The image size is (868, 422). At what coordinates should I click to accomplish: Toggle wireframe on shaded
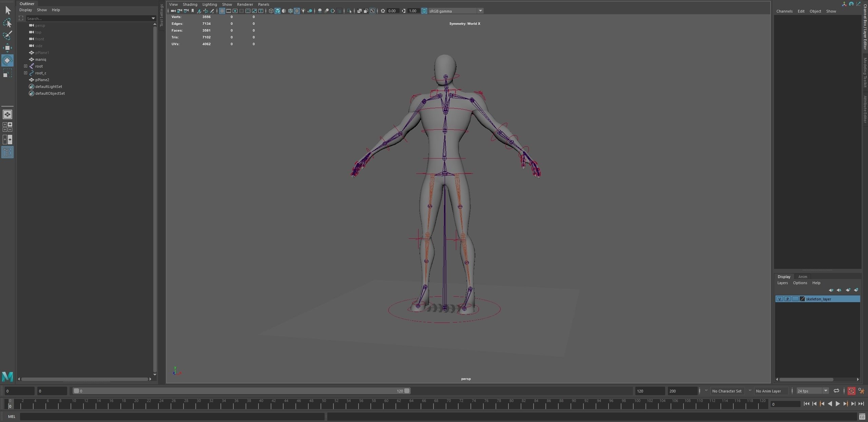coord(290,11)
